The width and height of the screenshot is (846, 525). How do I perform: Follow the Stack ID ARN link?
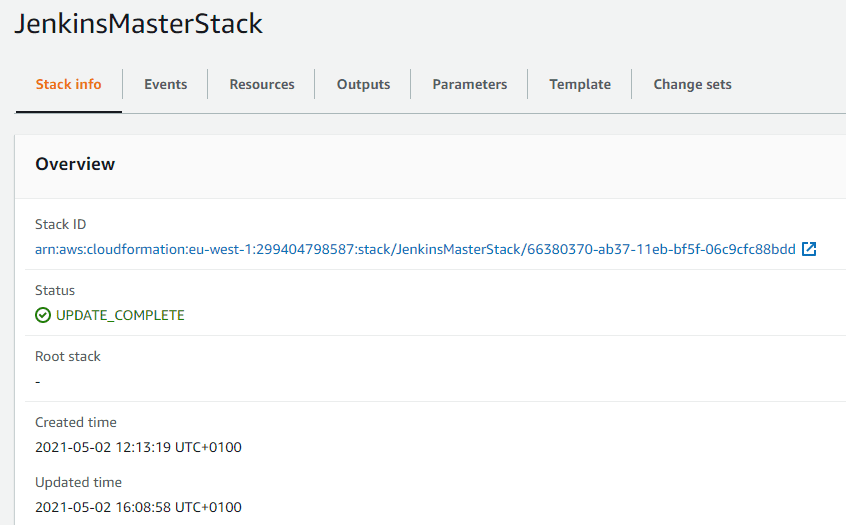[415, 249]
